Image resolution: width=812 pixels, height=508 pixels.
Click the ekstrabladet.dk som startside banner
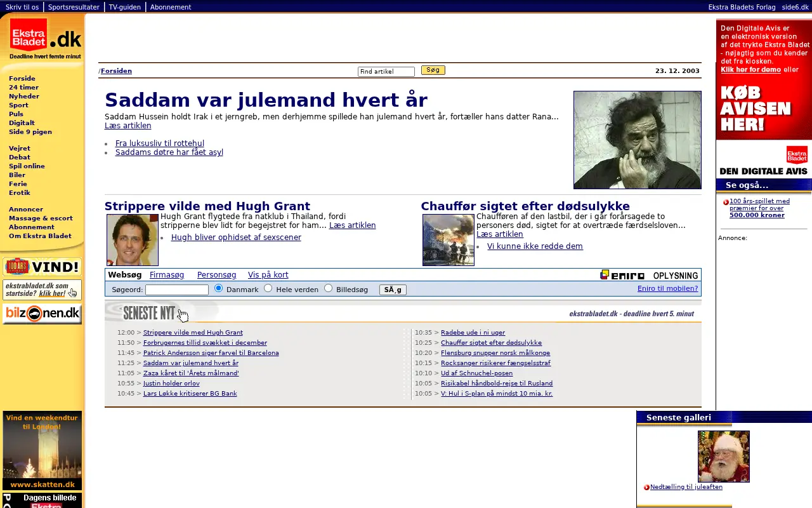(x=42, y=290)
